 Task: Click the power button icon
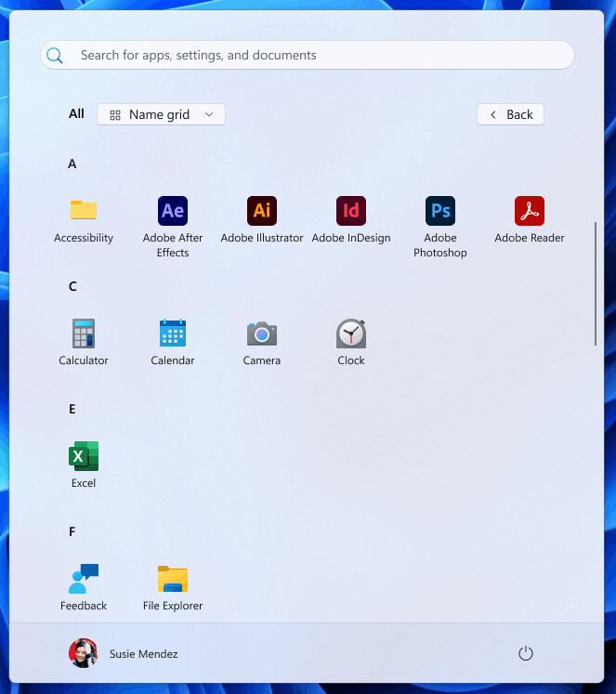(x=525, y=653)
